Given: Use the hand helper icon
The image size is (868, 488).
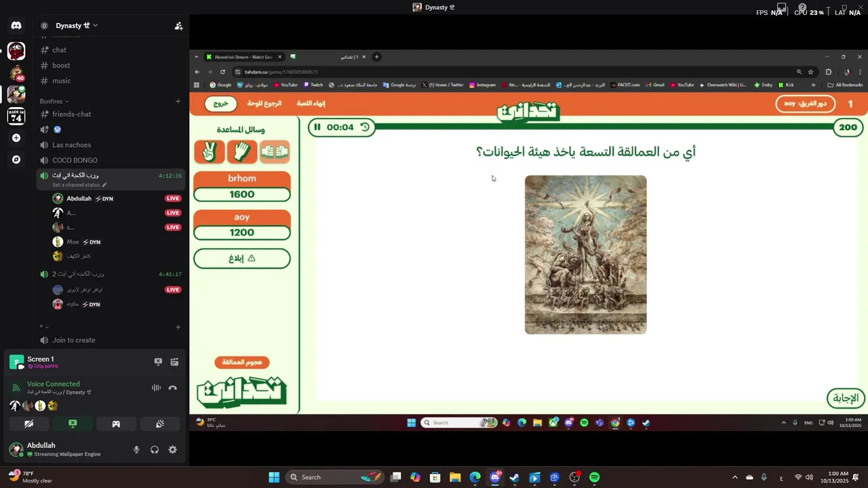Looking at the screenshot, I should 242,152.
